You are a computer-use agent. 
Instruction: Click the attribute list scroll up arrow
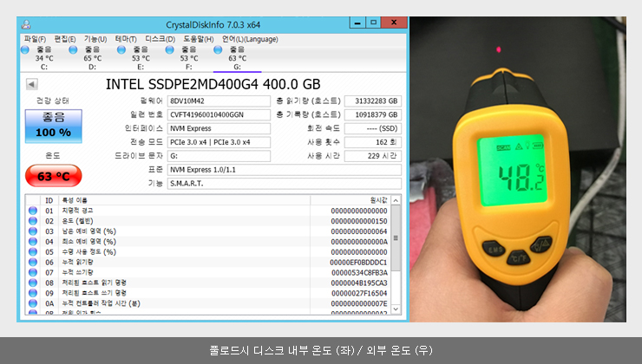[396, 200]
